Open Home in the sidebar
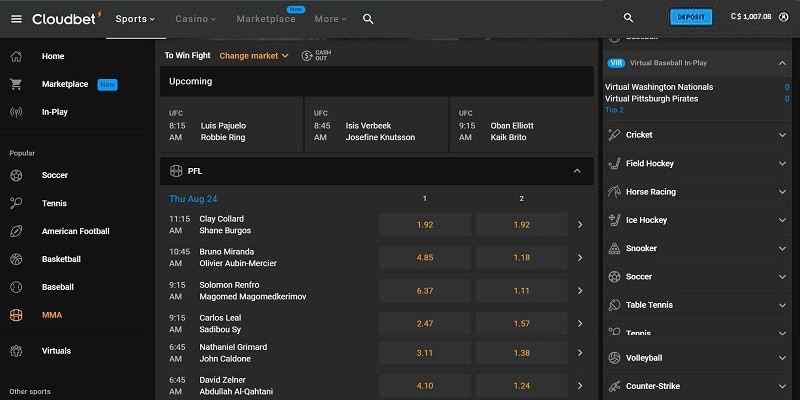The width and height of the screenshot is (800, 400). (x=53, y=56)
